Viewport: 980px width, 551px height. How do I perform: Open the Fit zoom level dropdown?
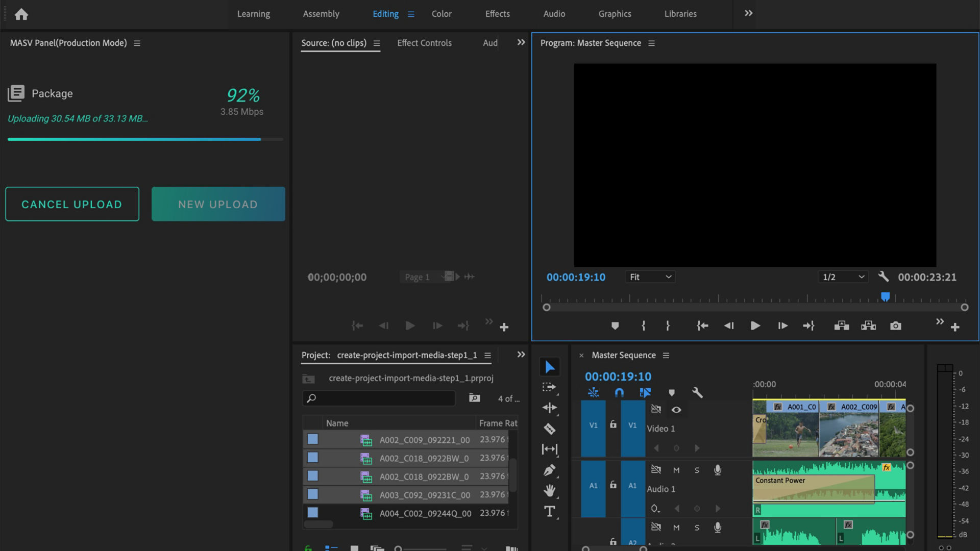(650, 277)
